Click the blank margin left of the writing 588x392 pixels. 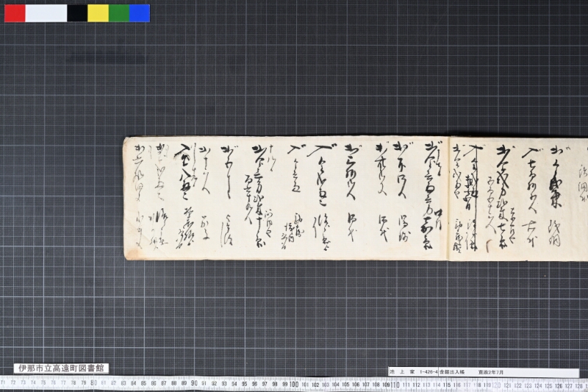(128, 197)
